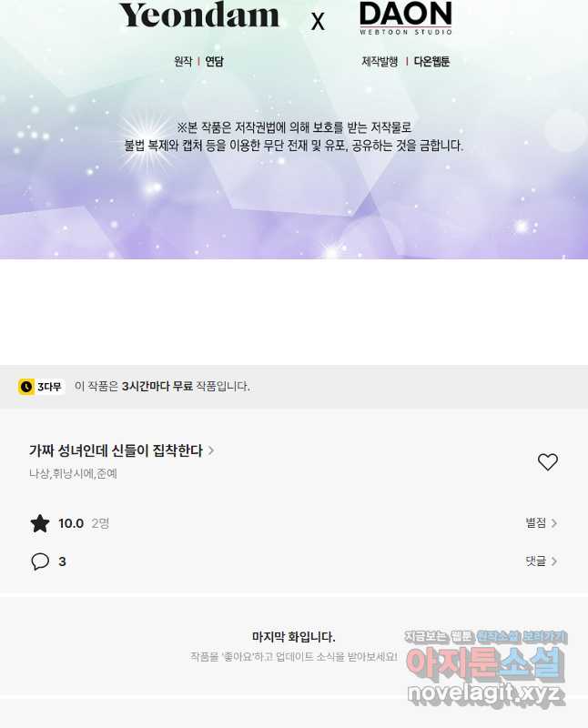Image resolution: width=588 pixels, height=728 pixels.
Task: Click the author names 나상,휘낭시에,준예
Action: coord(73,473)
